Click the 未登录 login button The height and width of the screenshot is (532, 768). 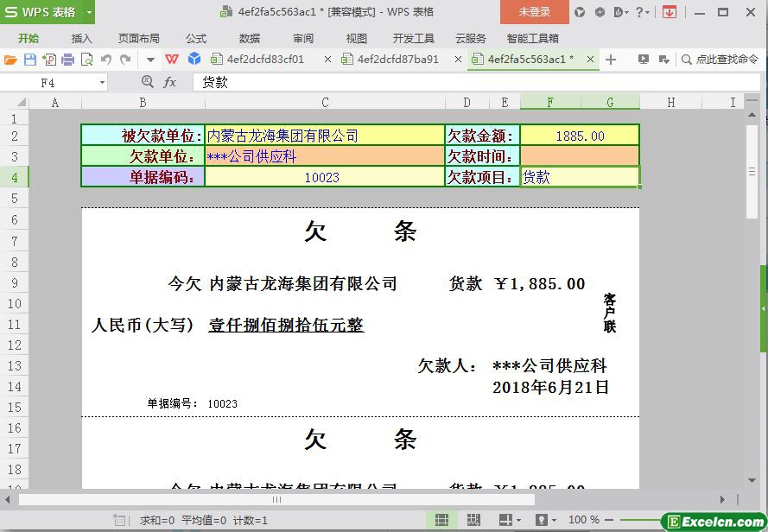(535, 12)
